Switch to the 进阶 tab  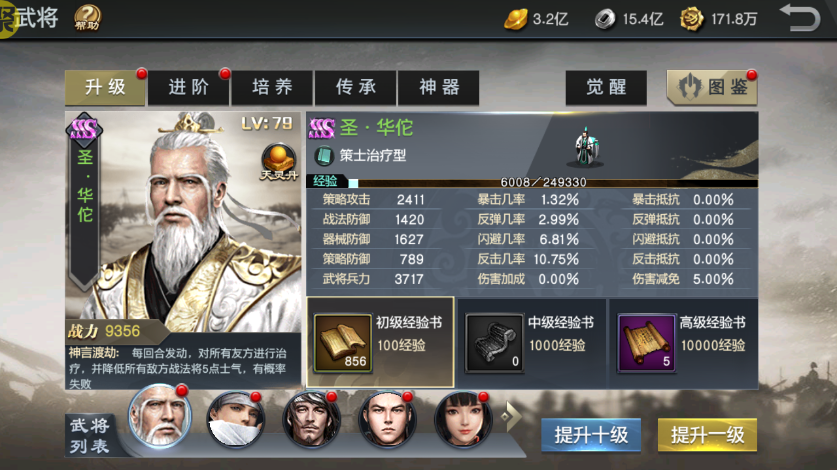(188, 87)
